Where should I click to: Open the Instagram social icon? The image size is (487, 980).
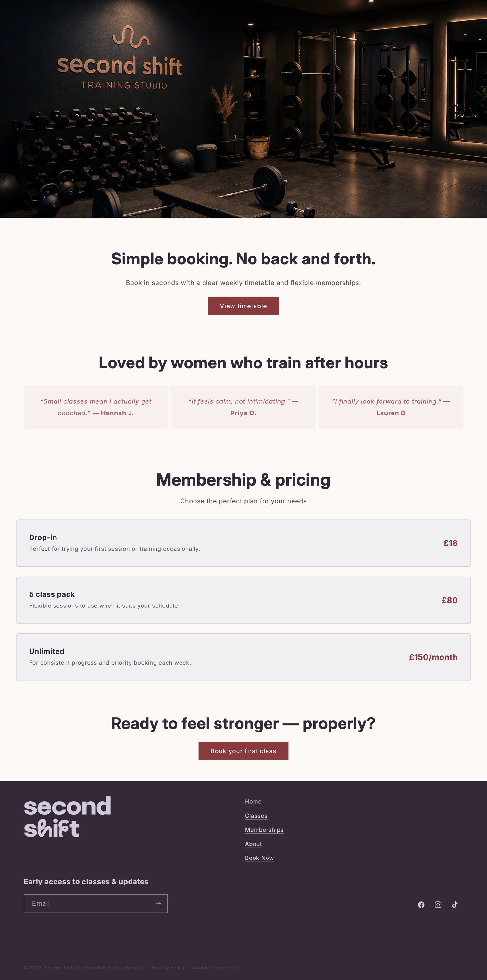[x=438, y=904]
